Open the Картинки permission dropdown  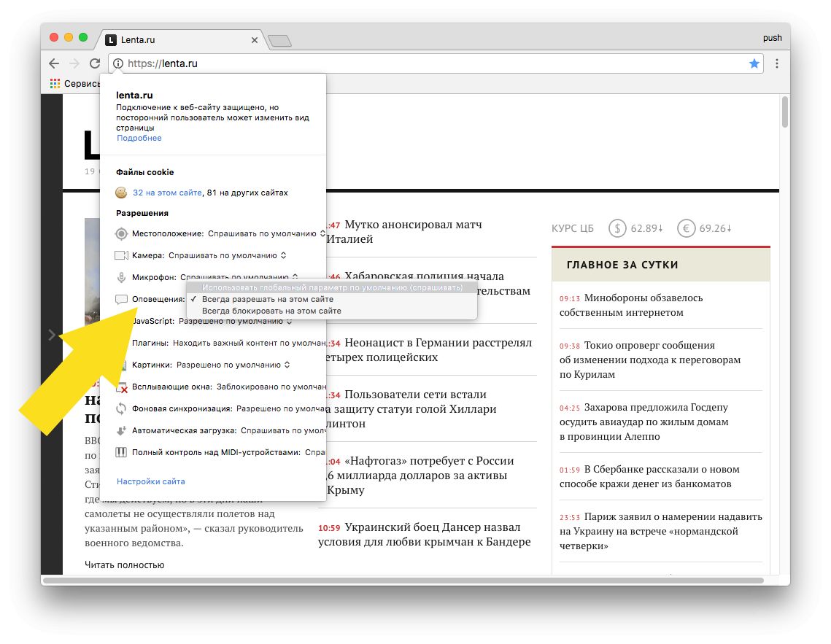pos(233,365)
